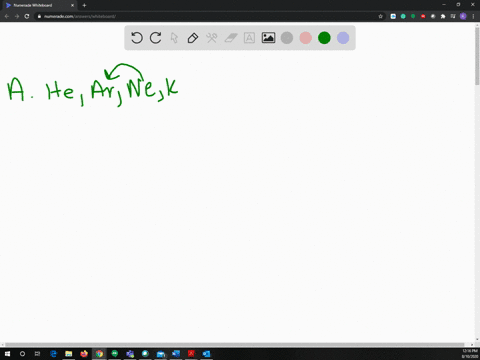Open the purple Chrome profile avatar

coord(463,16)
